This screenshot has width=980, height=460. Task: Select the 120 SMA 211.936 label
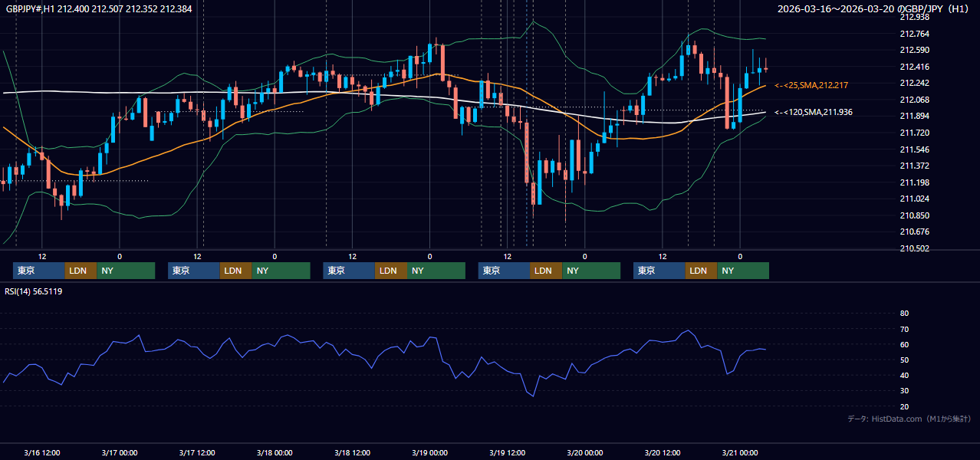click(x=814, y=112)
